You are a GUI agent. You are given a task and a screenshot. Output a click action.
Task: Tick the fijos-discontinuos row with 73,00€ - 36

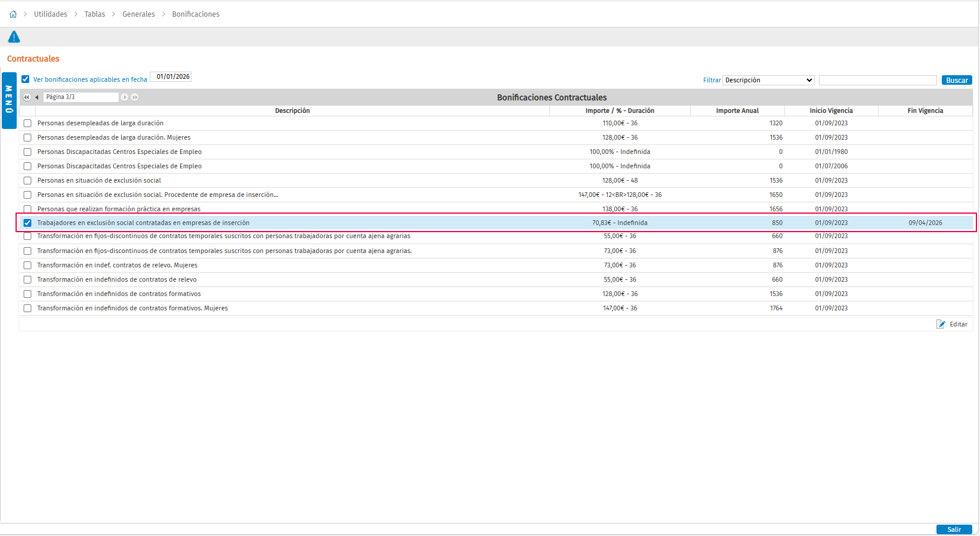tap(27, 251)
